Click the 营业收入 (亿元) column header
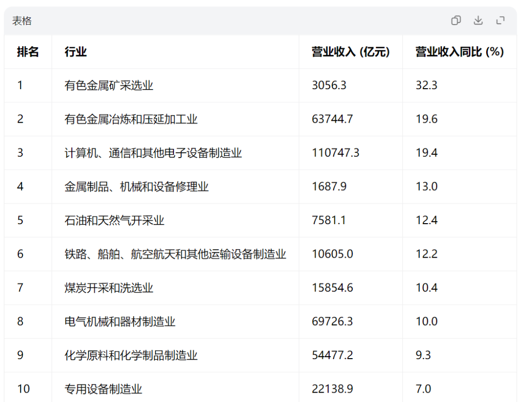Image resolution: width=532 pixels, height=402 pixels. click(x=351, y=52)
